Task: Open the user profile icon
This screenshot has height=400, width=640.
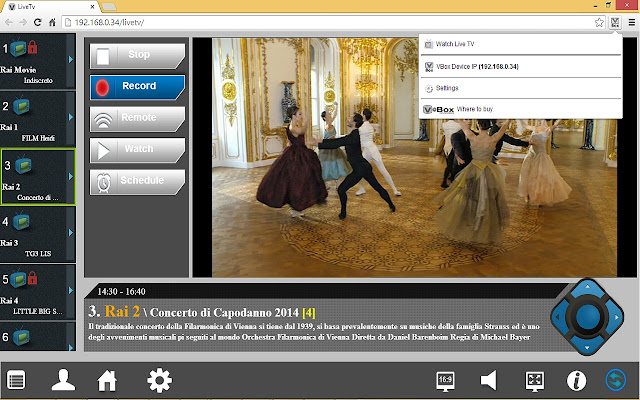Action: click(63, 380)
